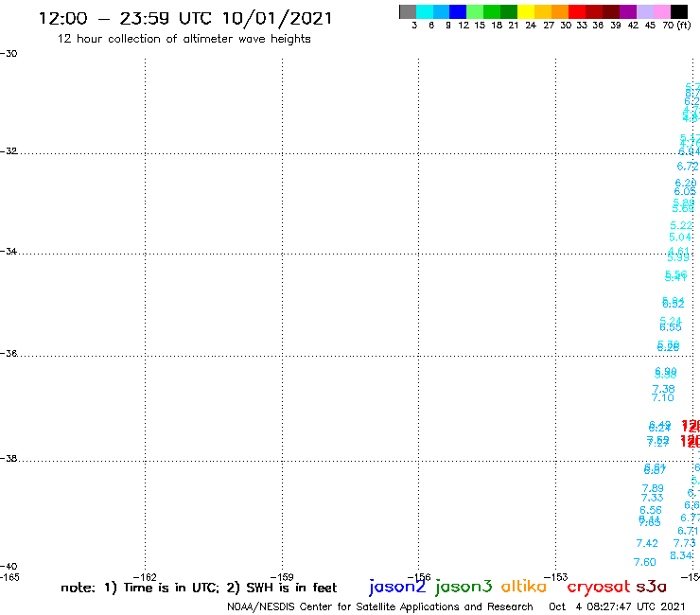700x615 pixels.
Task: Click the wave height value 8.34
Action: (x=681, y=556)
